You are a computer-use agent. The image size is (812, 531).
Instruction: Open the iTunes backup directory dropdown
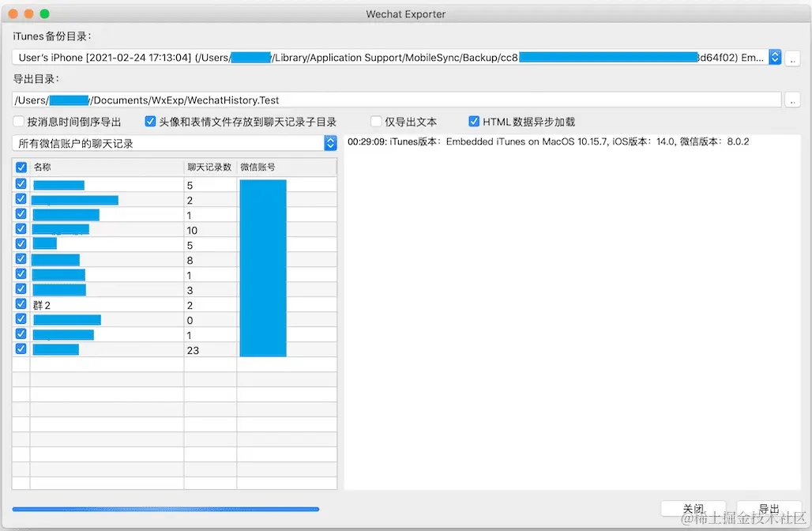(x=775, y=57)
